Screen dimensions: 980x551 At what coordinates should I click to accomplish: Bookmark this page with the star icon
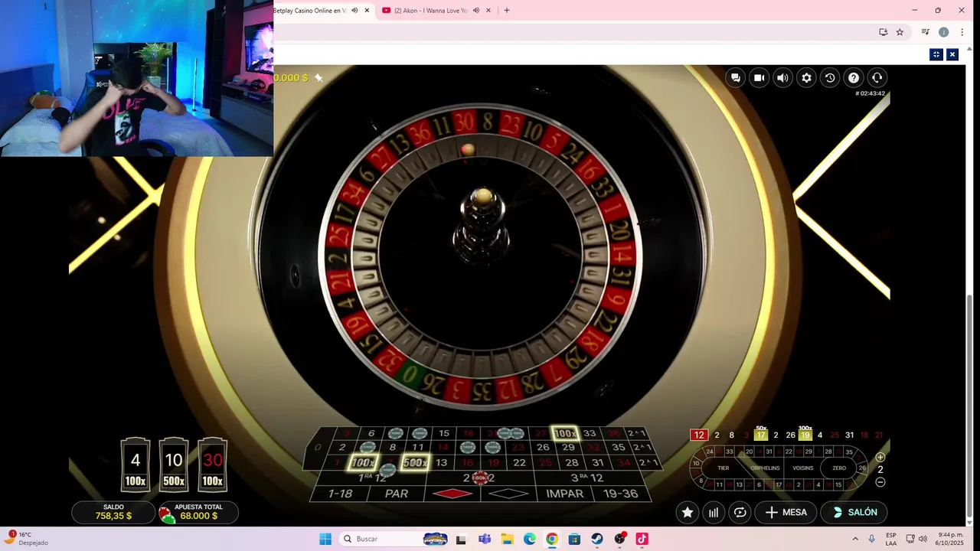click(900, 32)
